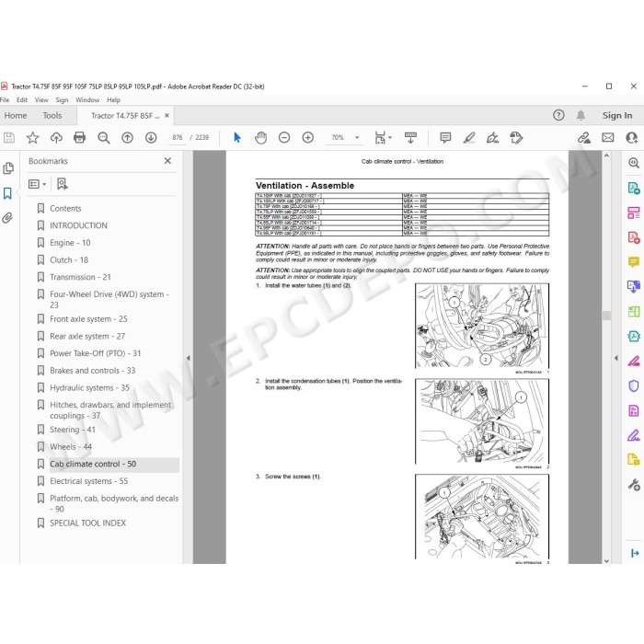Open the scrolling mode keyboard icon
The width and height of the screenshot is (644, 644).
pos(410,138)
